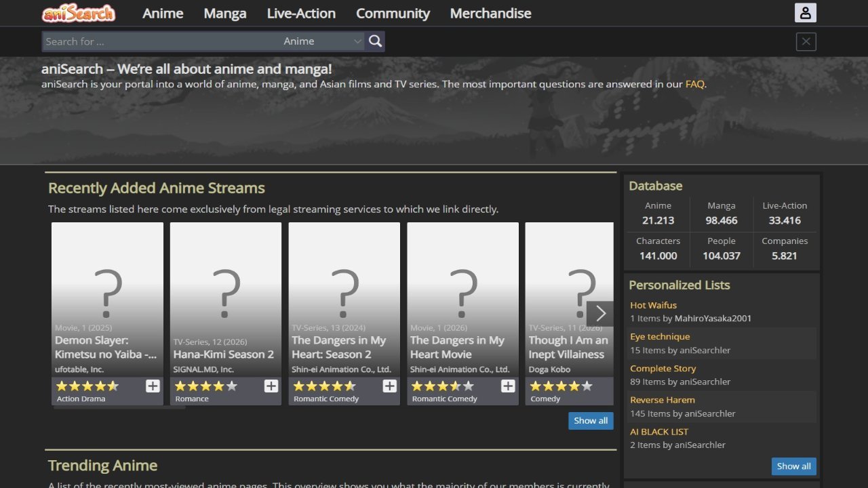Click the Trending Anime heading

click(x=102, y=466)
